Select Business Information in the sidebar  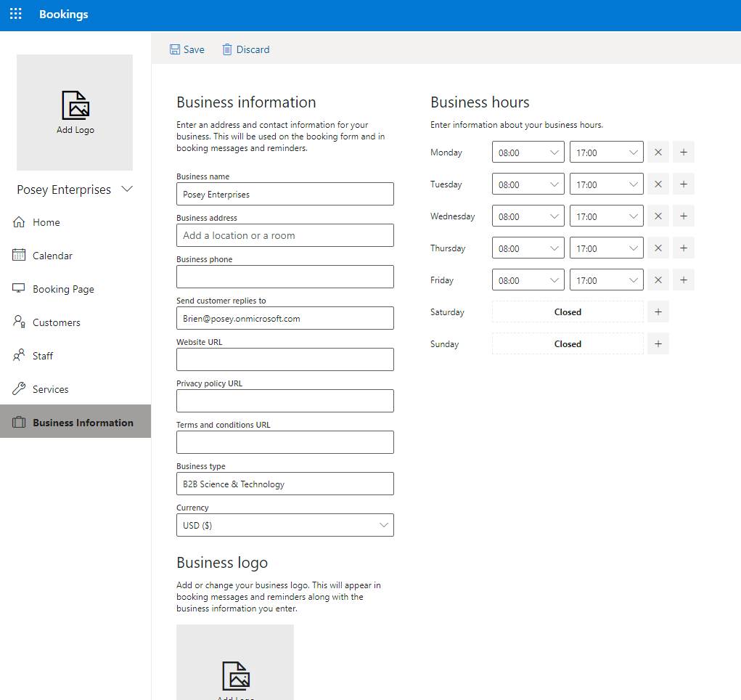75,421
